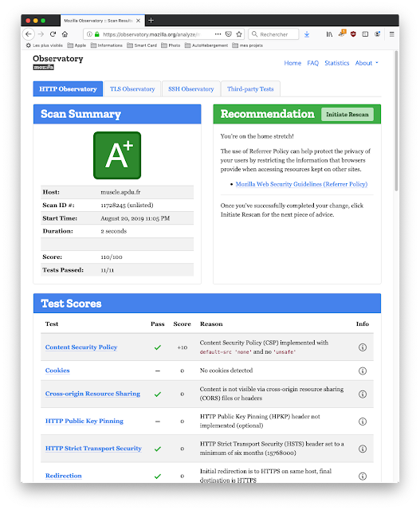The height and width of the screenshot is (510, 420).
Task: Go back to the previous page
Action: tap(29, 34)
